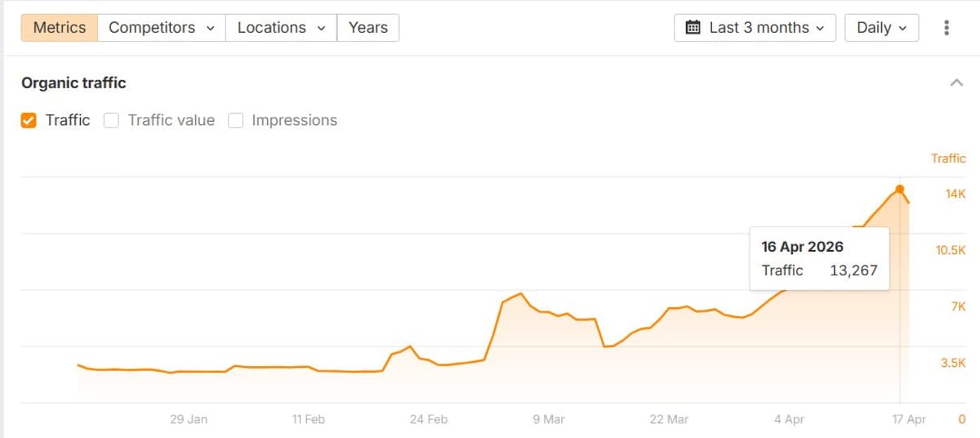The image size is (980, 438).
Task: Click the 16 Apr 2026 tooltip box
Action: click(819, 258)
